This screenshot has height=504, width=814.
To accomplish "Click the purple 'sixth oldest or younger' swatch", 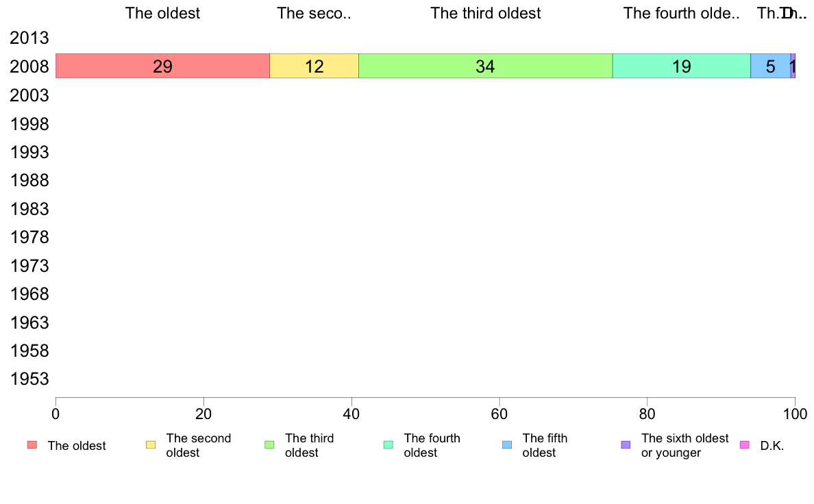I will tap(626, 445).
